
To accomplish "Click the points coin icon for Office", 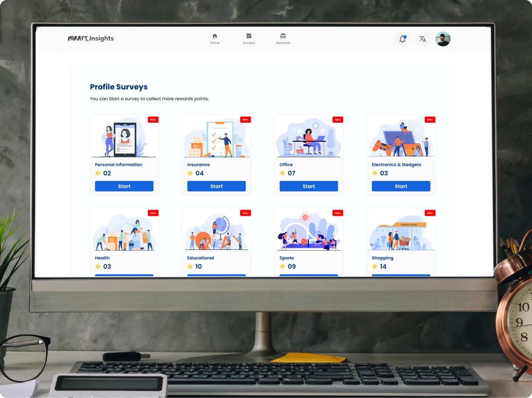I will point(282,173).
